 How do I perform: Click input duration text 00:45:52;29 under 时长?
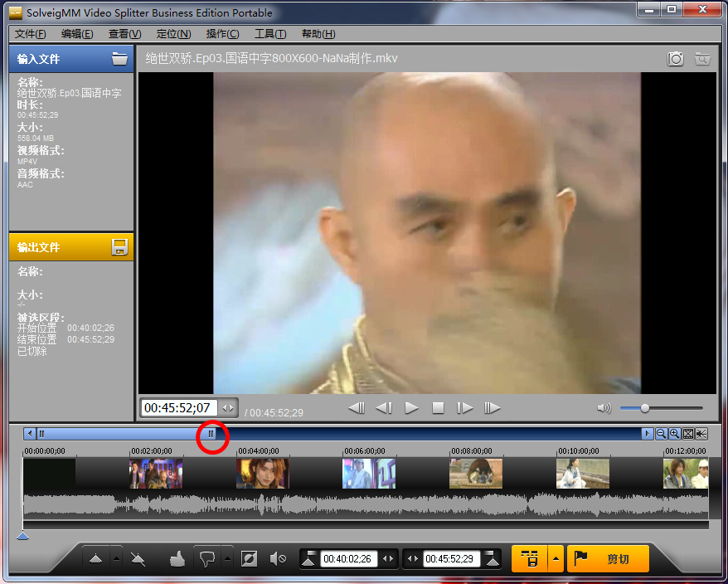pos(37,115)
